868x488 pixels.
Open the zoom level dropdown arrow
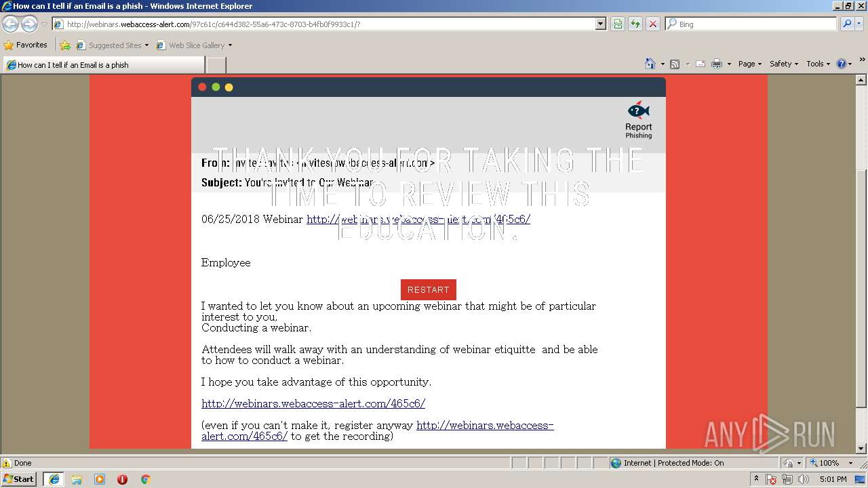point(850,463)
